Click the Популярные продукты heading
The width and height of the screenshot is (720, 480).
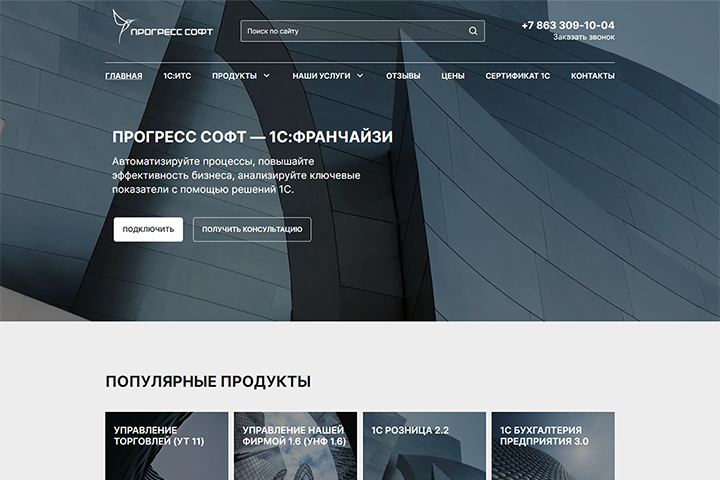(x=208, y=381)
